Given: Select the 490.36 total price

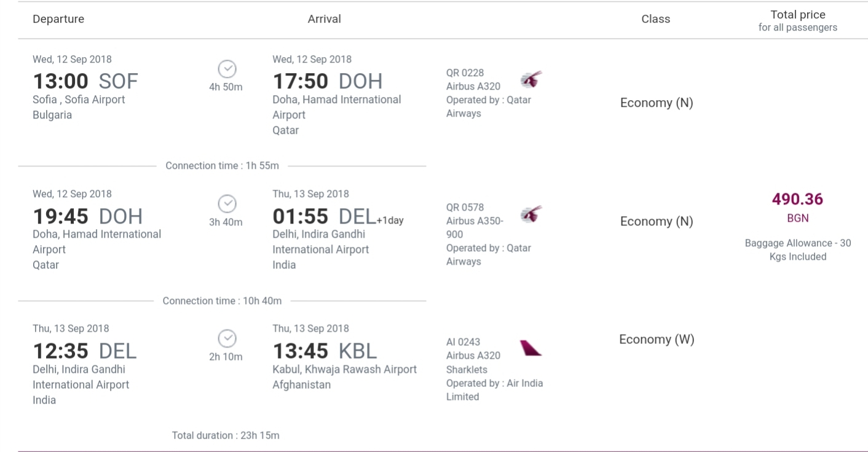Looking at the screenshot, I should [798, 199].
